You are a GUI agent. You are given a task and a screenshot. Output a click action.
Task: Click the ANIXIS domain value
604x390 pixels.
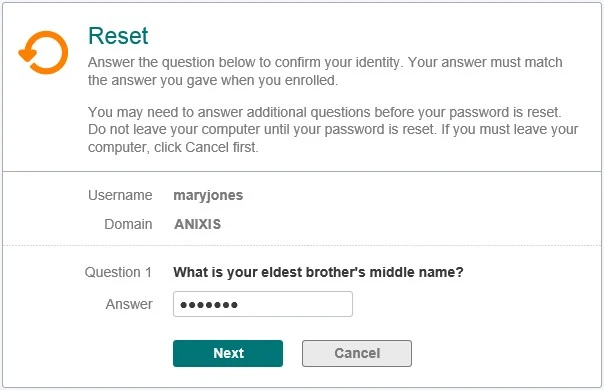pyautogui.click(x=197, y=224)
